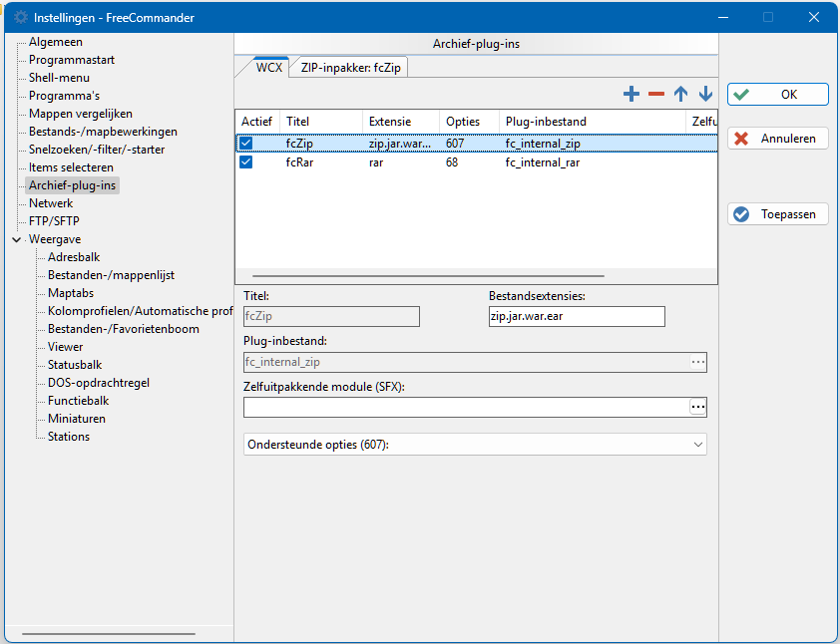The image size is (840, 644).
Task: Open the Snelzoeken/-filter/-starter settings page
Action: (x=97, y=150)
